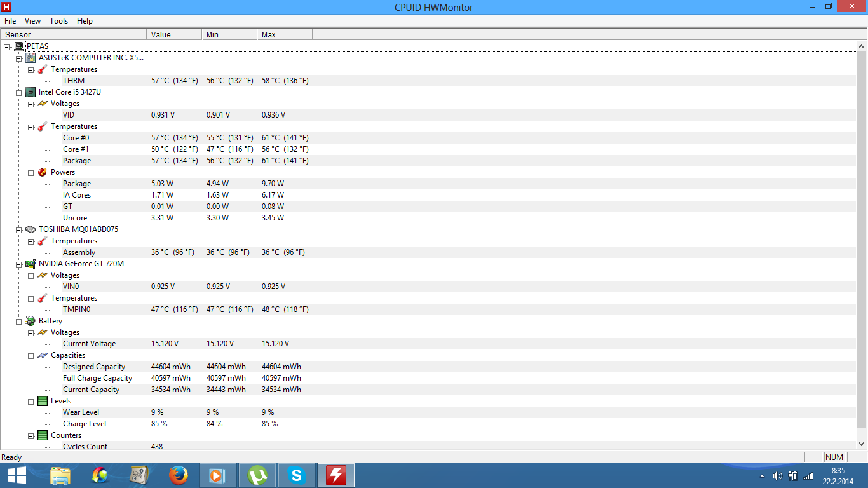The image size is (868, 488).
Task: Click the Intel Core i5 processor chip icon
Action: 31,92
